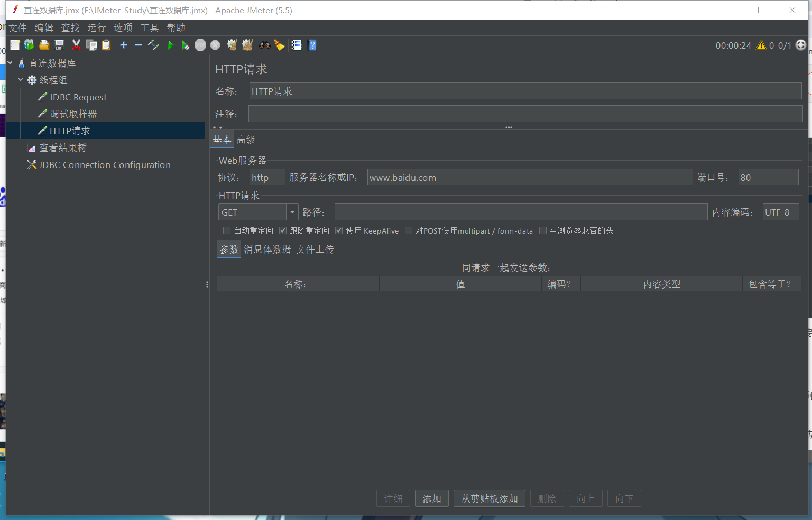Open the 选项 menu

point(123,28)
